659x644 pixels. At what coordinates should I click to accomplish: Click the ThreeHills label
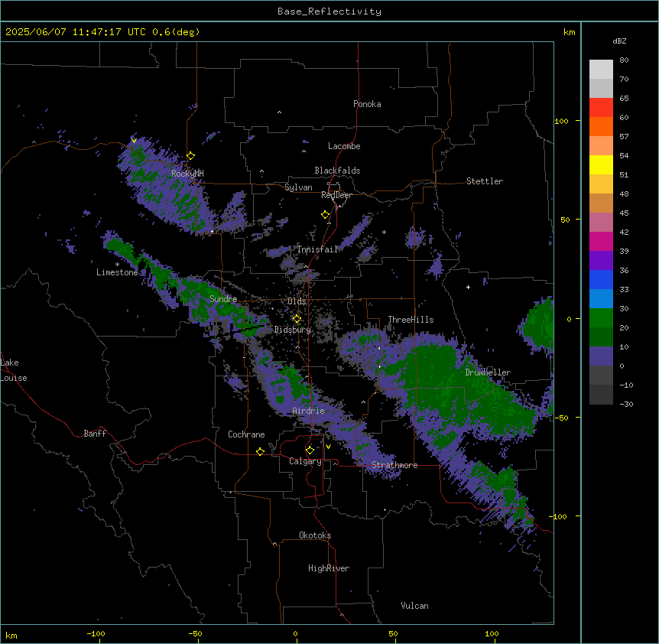click(411, 320)
